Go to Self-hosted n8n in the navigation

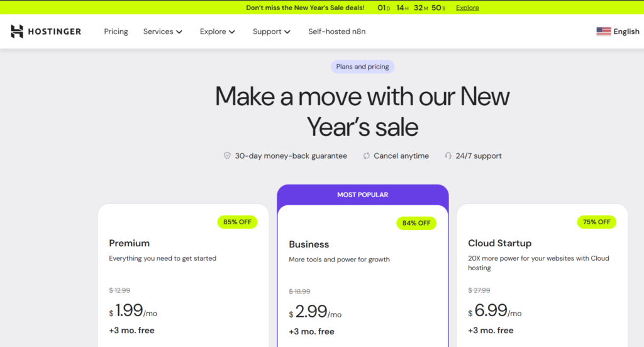pos(336,31)
